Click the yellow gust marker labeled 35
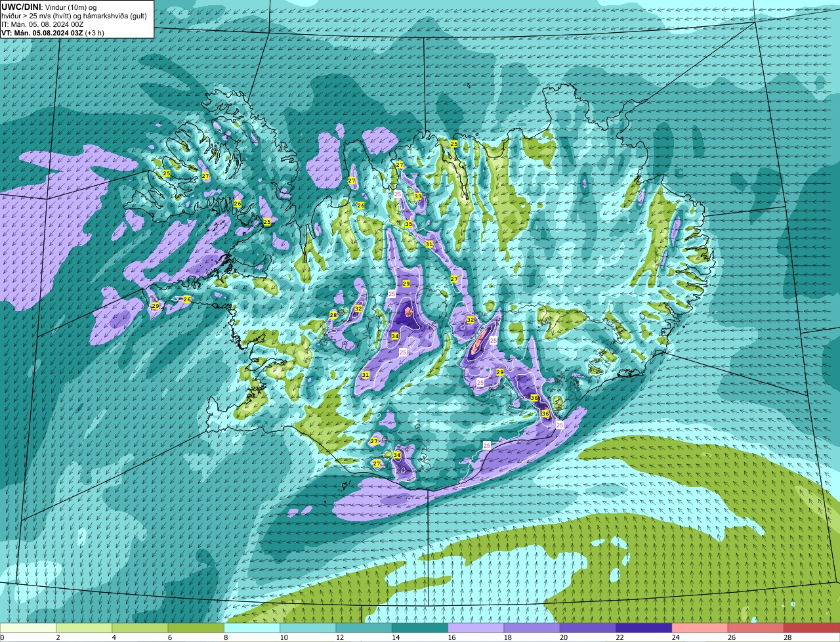Image resolution: width=840 pixels, height=642 pixels. (x=408, y=225)
